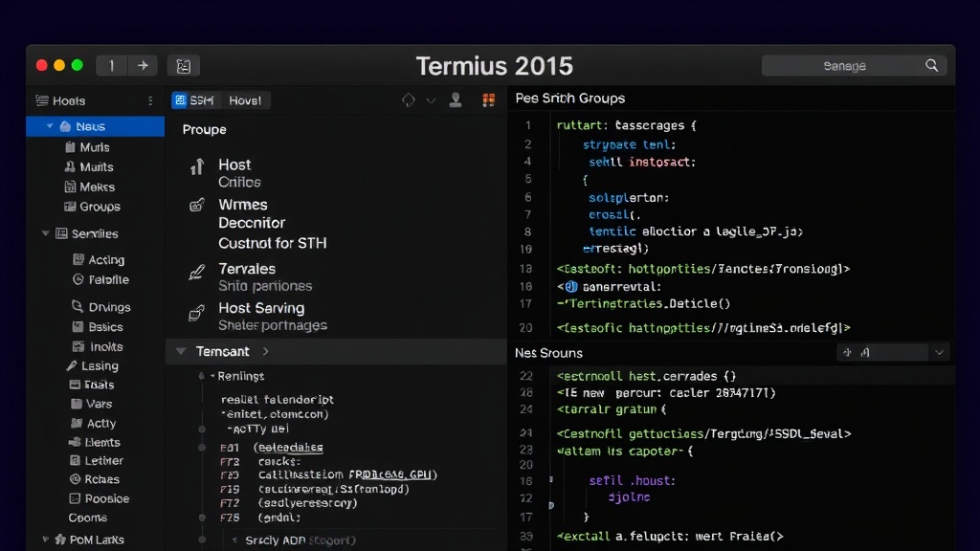Click the Host Crifics arrow icon
This screenshot has width=980, height=551.
point(197,166)
